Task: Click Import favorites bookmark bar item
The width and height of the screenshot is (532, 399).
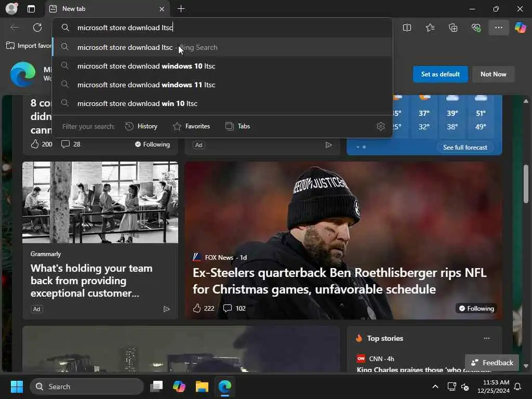Action: click(29, 46)
